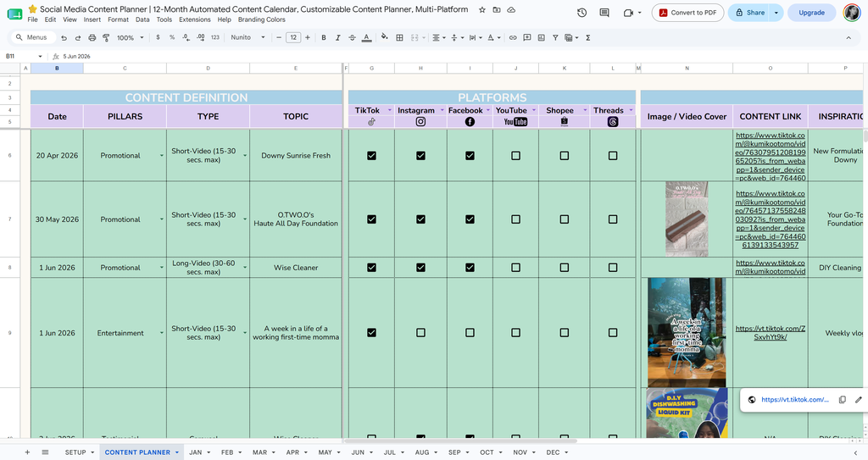Redo the last action
This screenshot has height=460, width=868.
coord(77,37)
